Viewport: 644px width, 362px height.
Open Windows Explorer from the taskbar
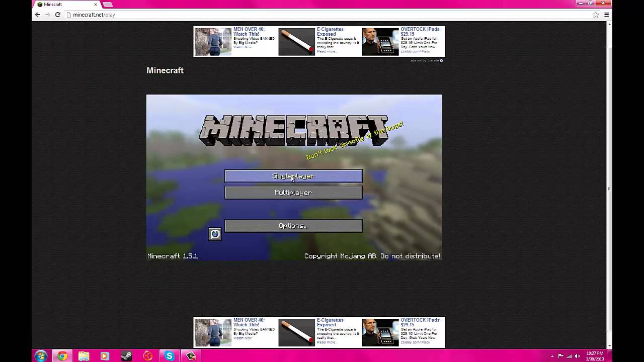(84, 356)
